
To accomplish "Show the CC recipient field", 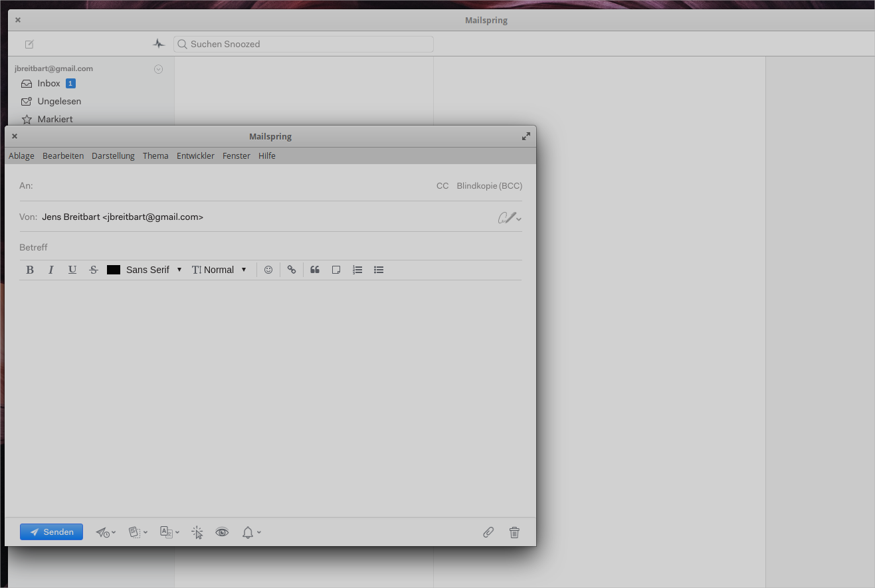I will tap(442, 185).
